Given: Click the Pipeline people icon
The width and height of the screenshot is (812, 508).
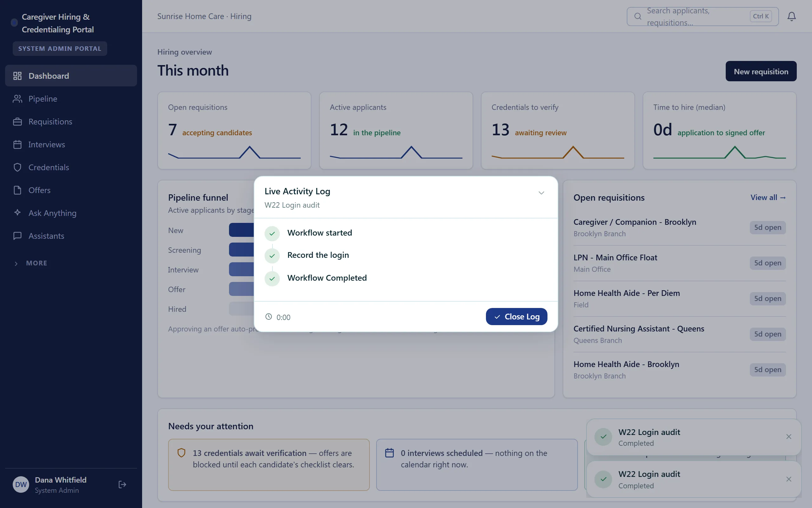Looking at the screenshot, I should 17,99.
